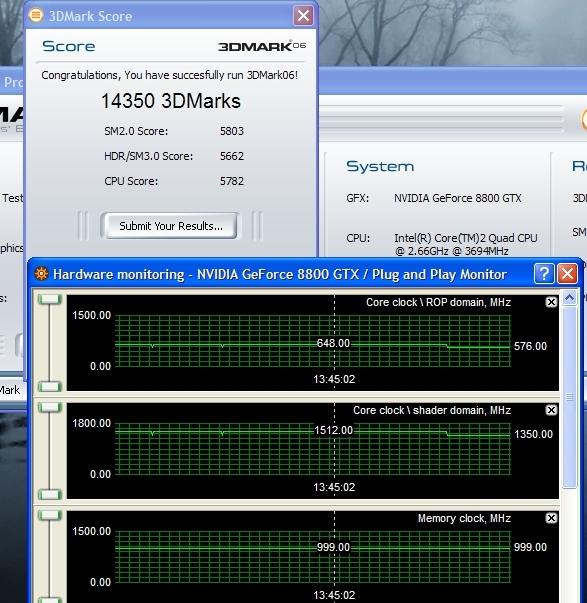This screenshot has width=587, height=603.
Task: Click 999.00 current value on Memory clock graph
Action: click(530, 547)
